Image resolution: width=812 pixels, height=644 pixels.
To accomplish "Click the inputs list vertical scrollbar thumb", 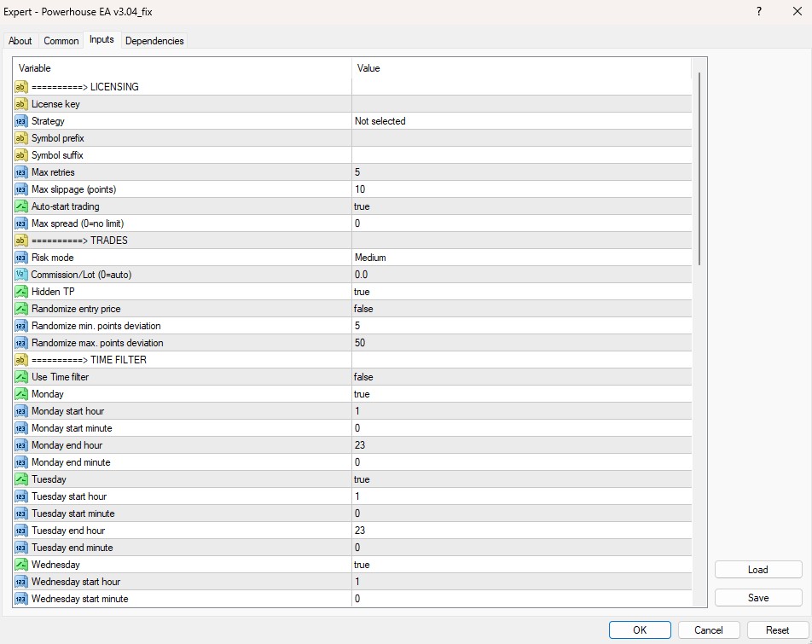I will point(699,169).
